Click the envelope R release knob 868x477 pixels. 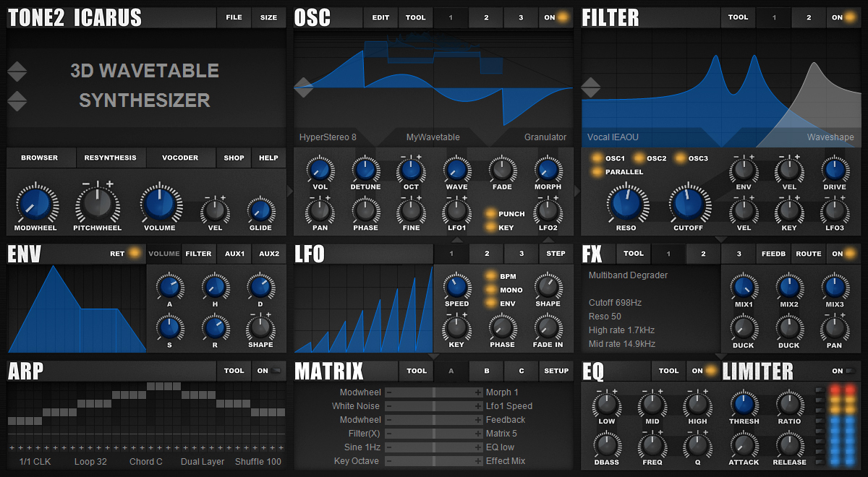pyautogui.click(x=214, y=328)
